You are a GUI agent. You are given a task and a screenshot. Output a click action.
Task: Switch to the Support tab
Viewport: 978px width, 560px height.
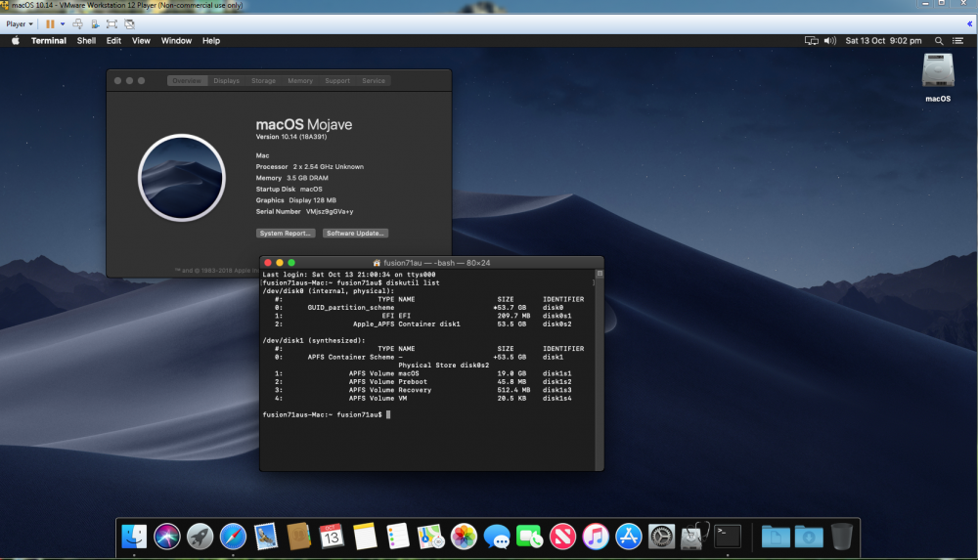point(337,80)
